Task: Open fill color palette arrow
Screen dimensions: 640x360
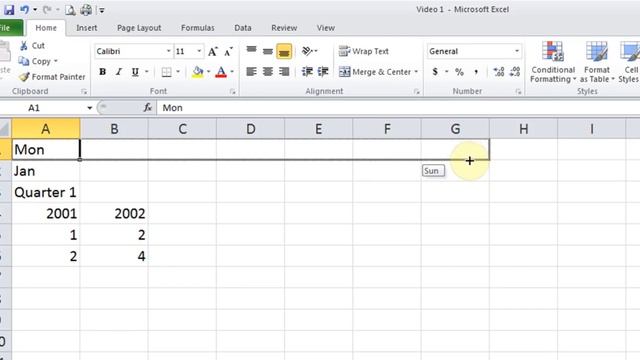Action: click(209, 72)
